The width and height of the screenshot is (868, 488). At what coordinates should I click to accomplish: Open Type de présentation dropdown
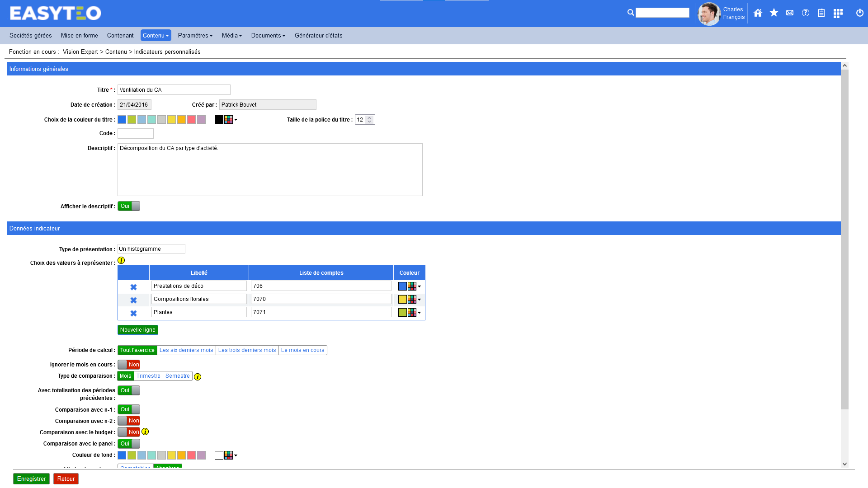click(151, 249)
